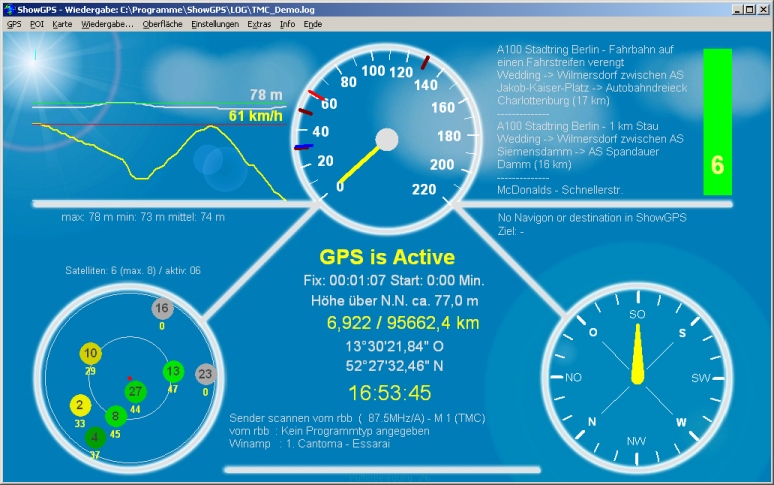Click the 16:53:45 clock display
774x485 pixels.
click(x=389, y=393)
